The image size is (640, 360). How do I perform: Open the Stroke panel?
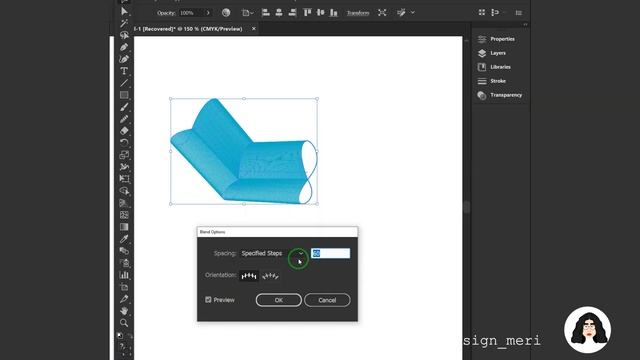492,81
